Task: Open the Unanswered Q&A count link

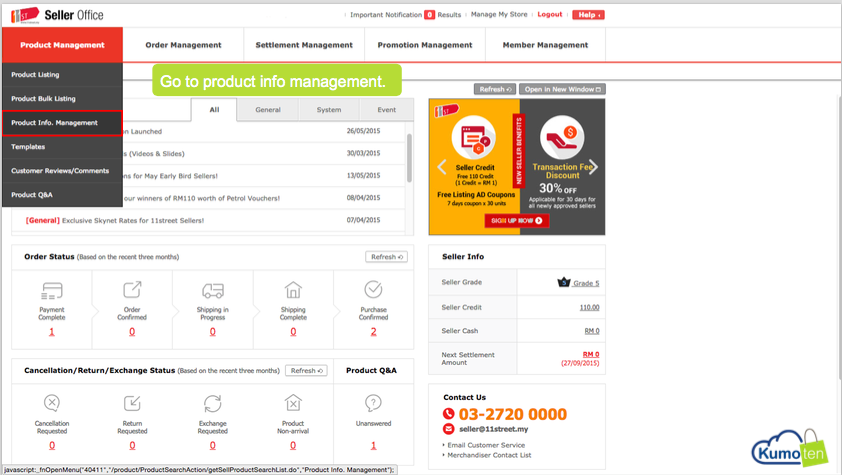Action: point(373,445)
